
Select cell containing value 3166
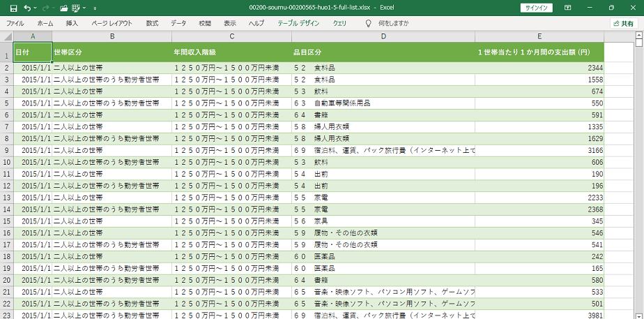point(539,150)
